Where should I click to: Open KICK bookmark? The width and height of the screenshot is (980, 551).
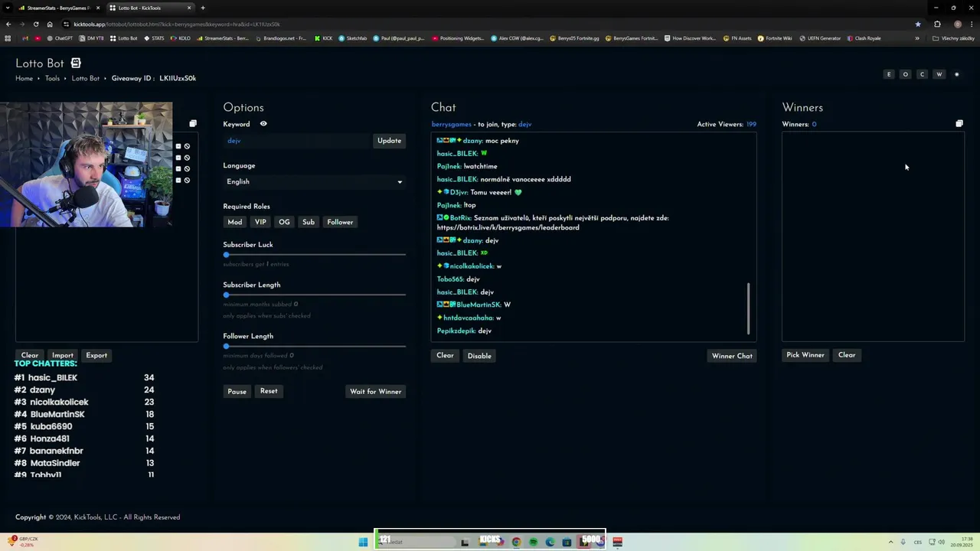324,38
